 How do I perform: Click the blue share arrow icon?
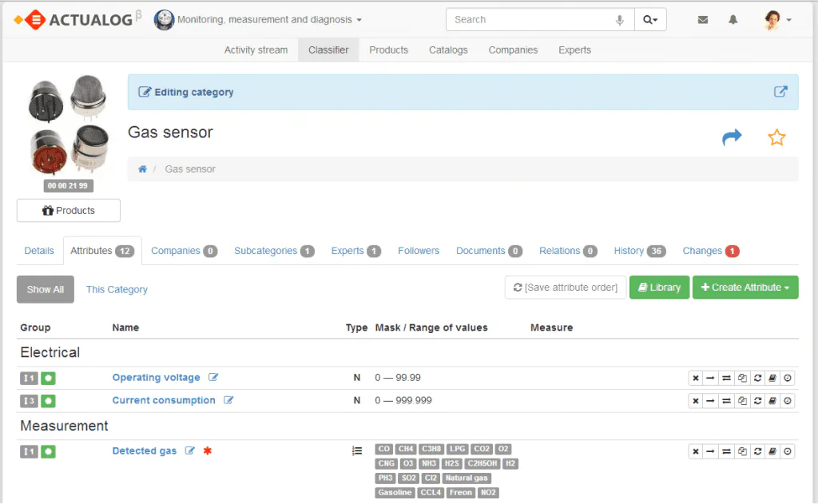pyautogui.click(x=732, y=137)
